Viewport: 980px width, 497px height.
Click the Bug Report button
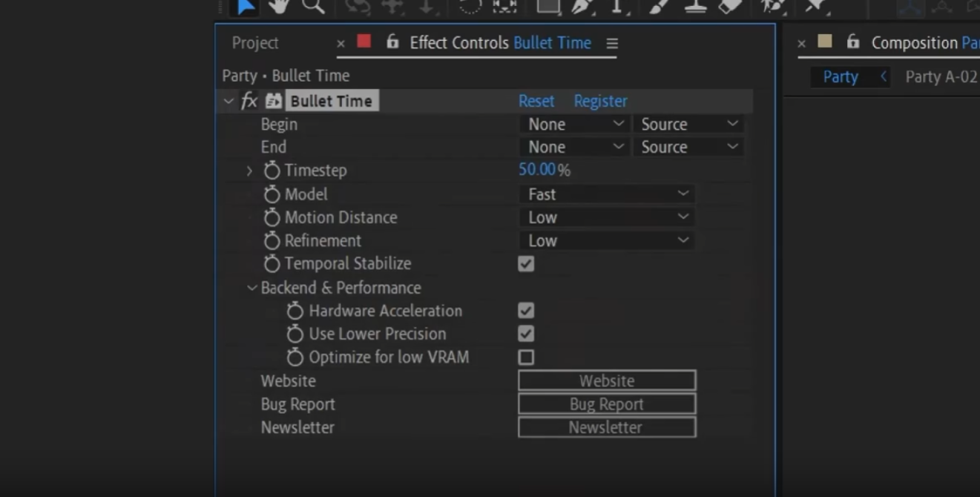(x=606, y=404)
